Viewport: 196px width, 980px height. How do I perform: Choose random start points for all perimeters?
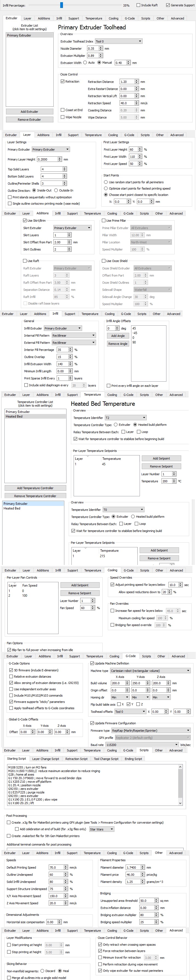(x=106, y=182)
